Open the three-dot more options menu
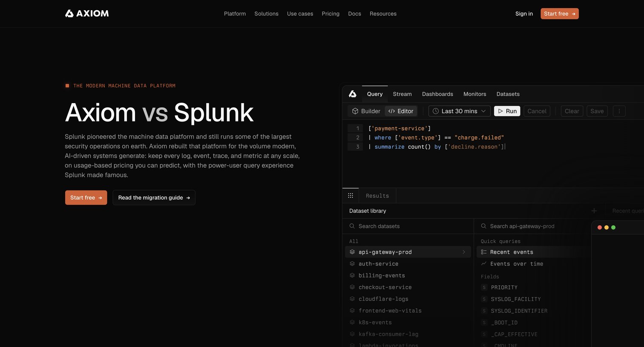Image resolution: width=644 pixels, height=347 pixels. [619, 111]
